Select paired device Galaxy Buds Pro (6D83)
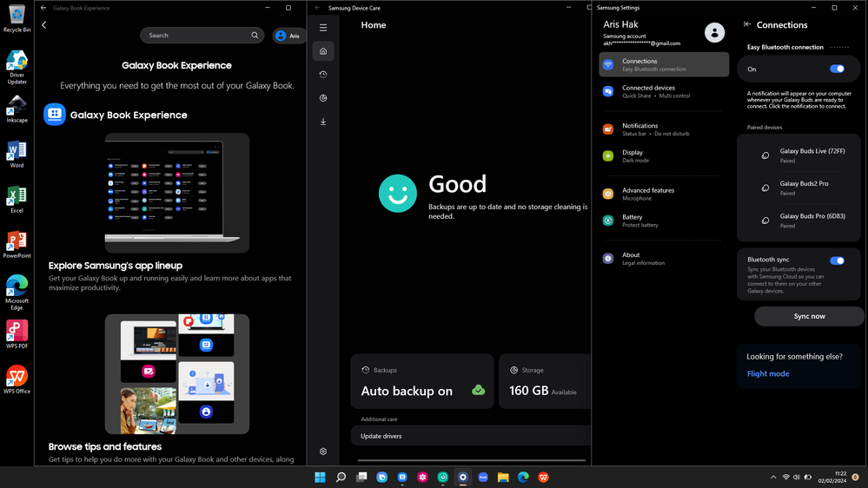 pos(798,221)
